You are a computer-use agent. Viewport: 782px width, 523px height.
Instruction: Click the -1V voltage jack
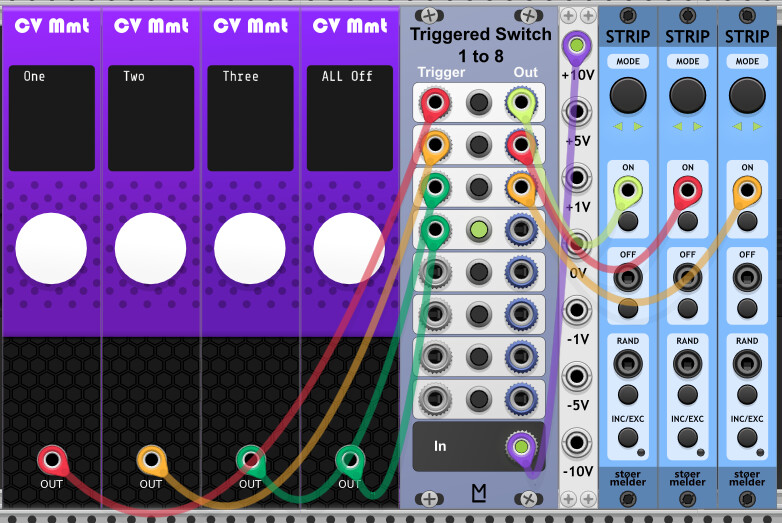(577, 310)
